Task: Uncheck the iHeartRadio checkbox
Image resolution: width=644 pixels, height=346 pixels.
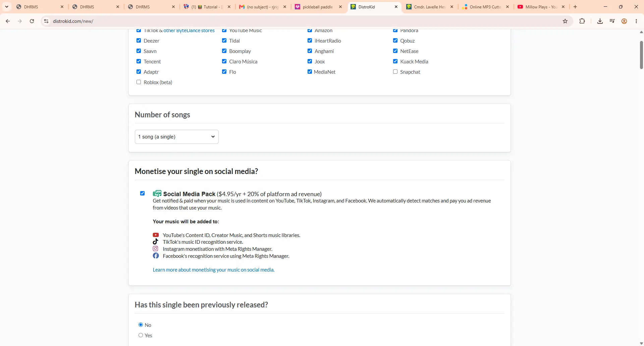Action: click(310, 41)
